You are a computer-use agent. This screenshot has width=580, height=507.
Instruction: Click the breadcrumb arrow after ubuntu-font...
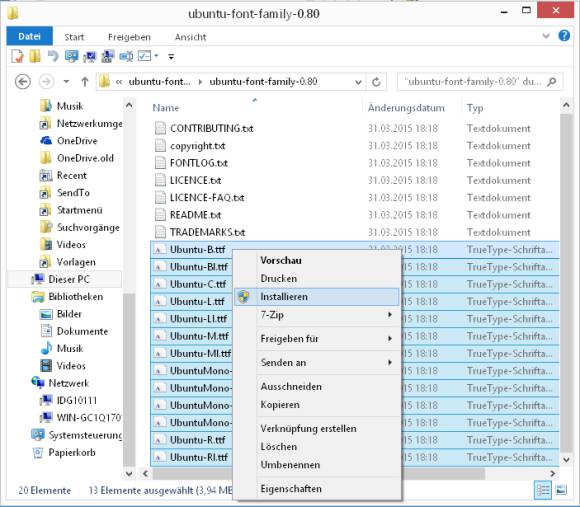tap(200, 82)
